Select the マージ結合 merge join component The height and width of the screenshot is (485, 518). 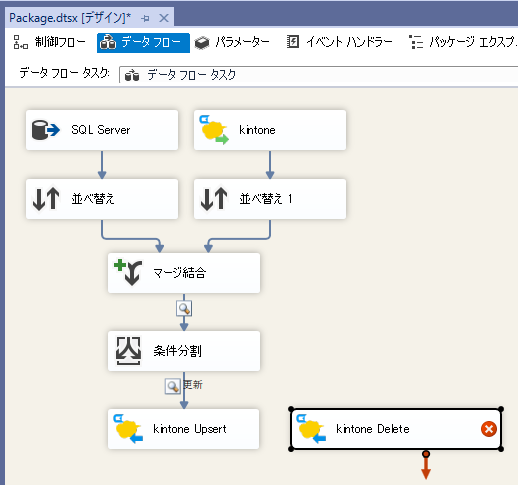coord(184,273)
